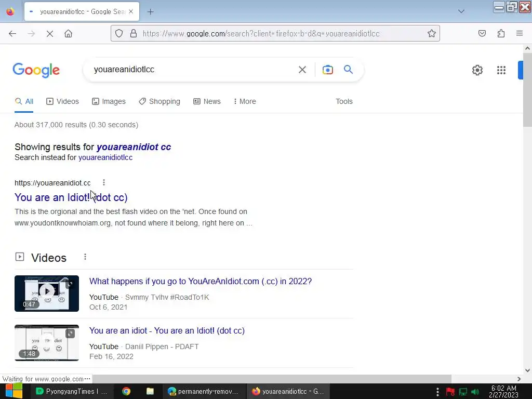Image resolution: width=532 pixels, height=399 pixels.
Task: Clear the Google search box
Action: 302,70
